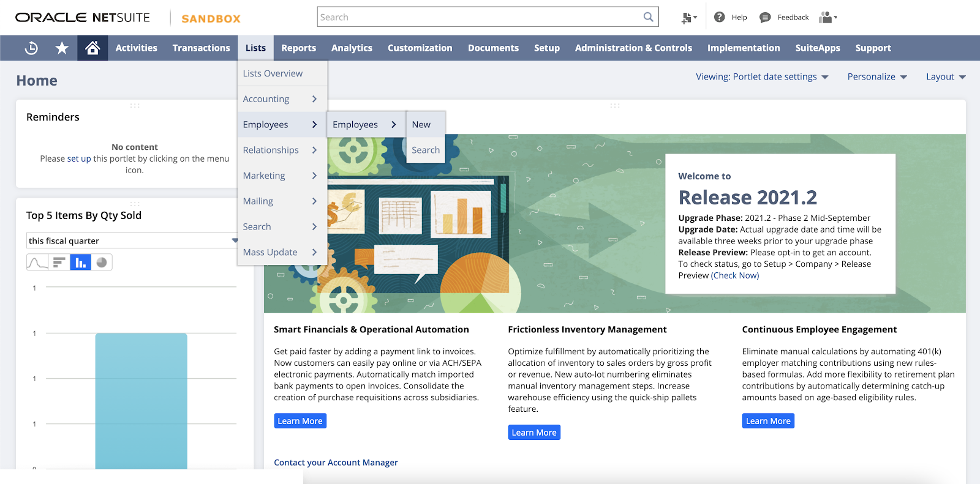Click the SANDBOX label

point(211,18)
